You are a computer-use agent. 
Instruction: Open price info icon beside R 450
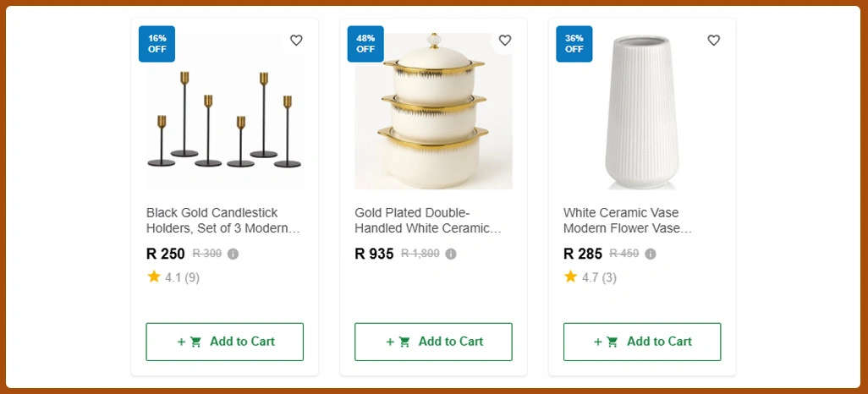[x=651, y=254]
